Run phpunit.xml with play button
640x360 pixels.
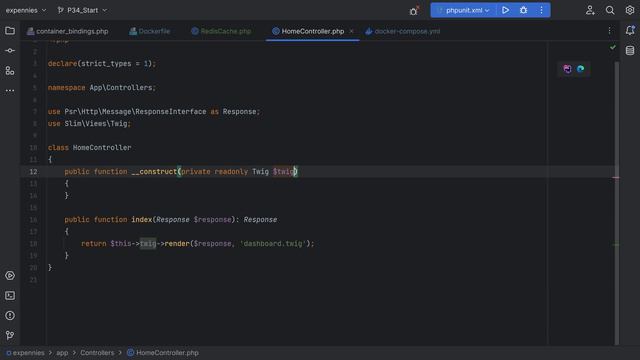[505, 10]
